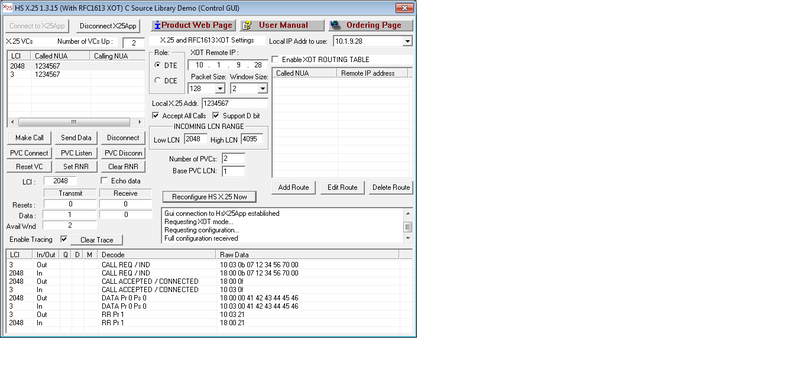Click the Set RNR button
Image resolution: width=800 pixels, height=369 pixels.
pyautogui.click(x=76, y=167)
